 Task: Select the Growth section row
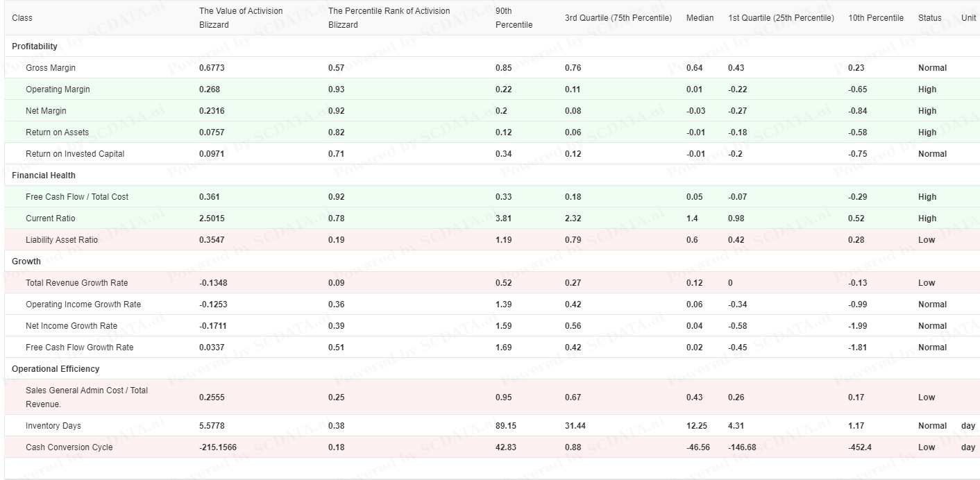pyautogui.click(x=26, y=262)
